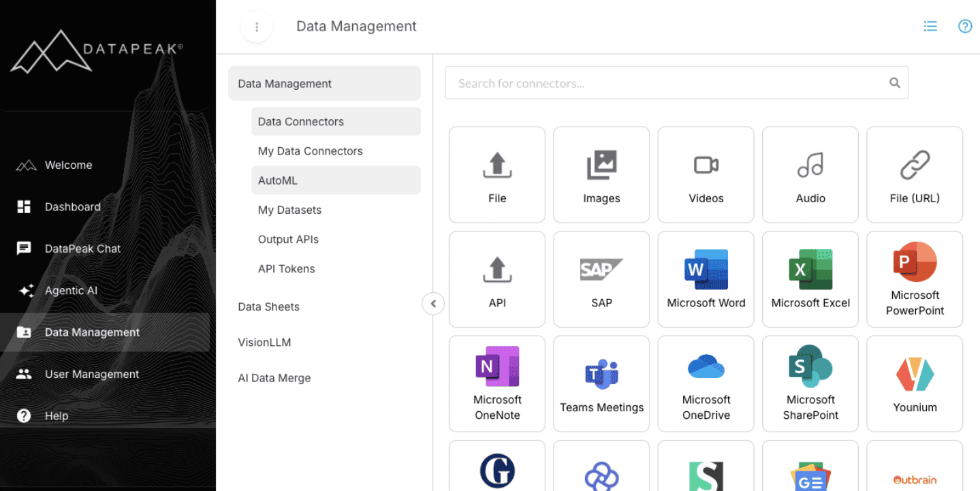Image resolution: width=980 pixels, height=491 pixels.
Task: Open the DataPeak Chat panel
Action: click(82, 248)
